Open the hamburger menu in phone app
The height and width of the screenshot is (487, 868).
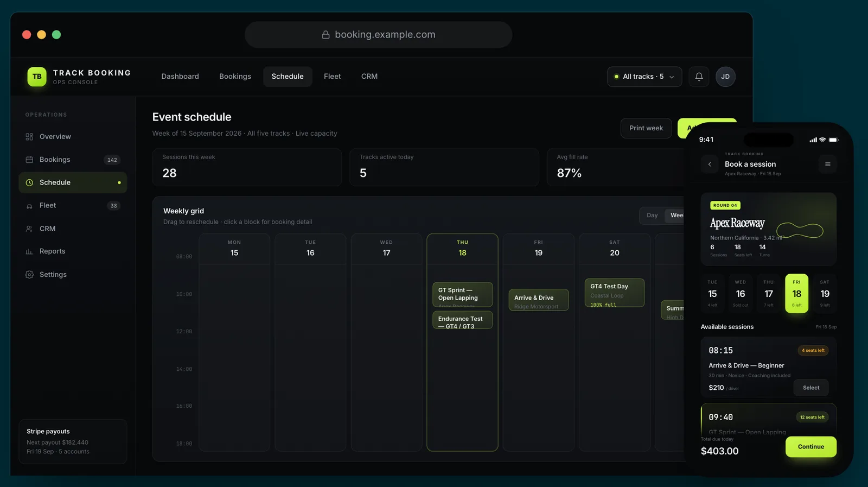[827, 164]
